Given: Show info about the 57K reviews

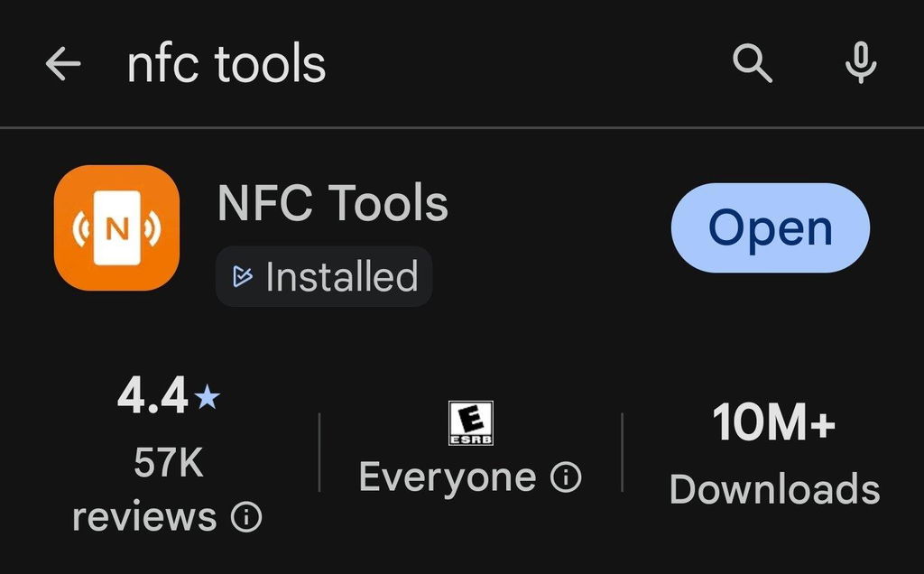Looking at the screenshot, I should [246, 517].
